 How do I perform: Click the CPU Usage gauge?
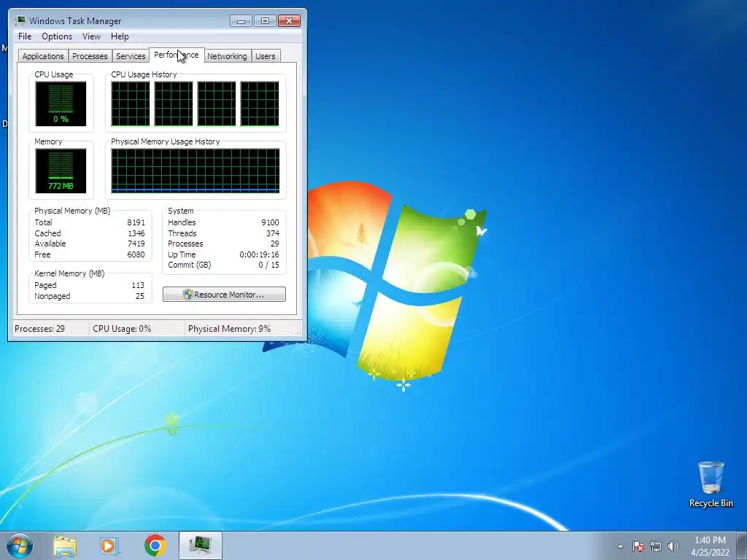click(x=61, y=104)
